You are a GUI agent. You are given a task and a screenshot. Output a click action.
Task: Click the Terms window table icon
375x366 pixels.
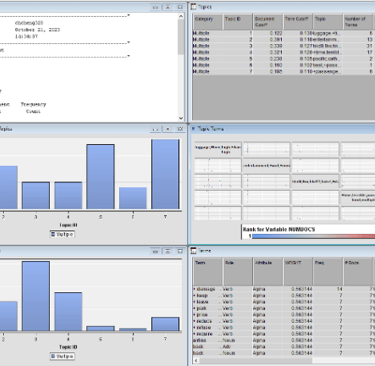coord(193,251)
